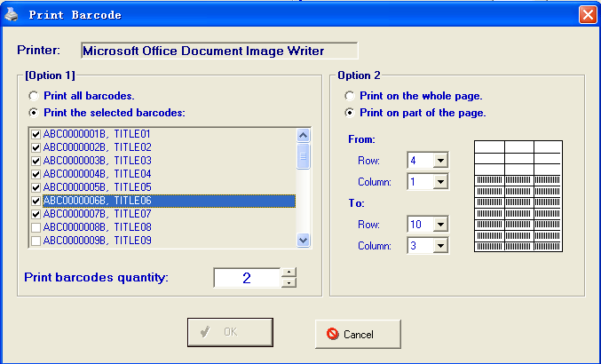Select list row text 'ABC0000007B, TITLE07'

pos(97,214)
